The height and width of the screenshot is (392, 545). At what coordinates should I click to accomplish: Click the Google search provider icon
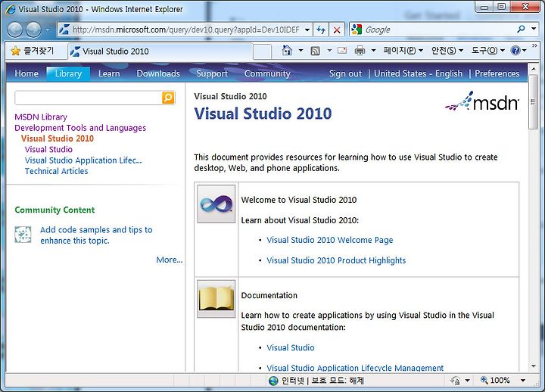[x=357, y=30]
